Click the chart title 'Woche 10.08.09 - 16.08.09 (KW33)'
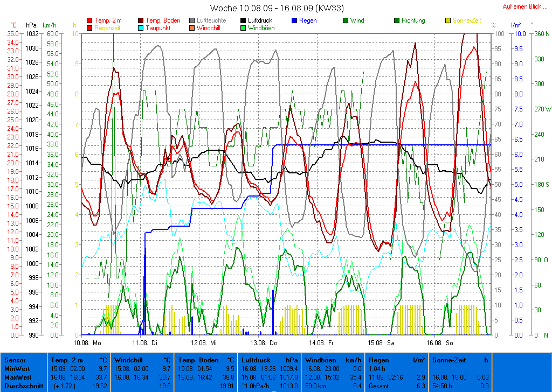This screenshot has height=392, width=552. [x=277, y=8]
